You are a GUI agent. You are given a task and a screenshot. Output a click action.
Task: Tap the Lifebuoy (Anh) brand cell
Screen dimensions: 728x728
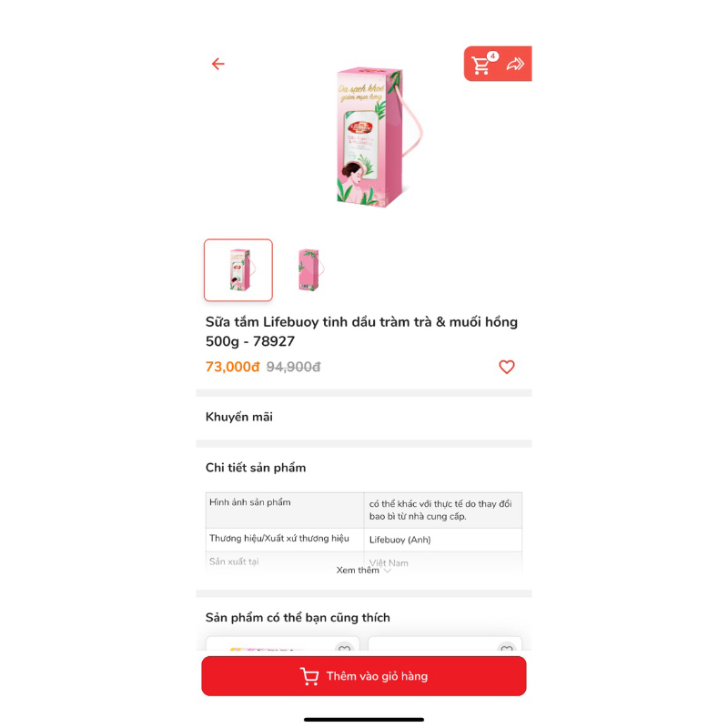coord(442,540)
